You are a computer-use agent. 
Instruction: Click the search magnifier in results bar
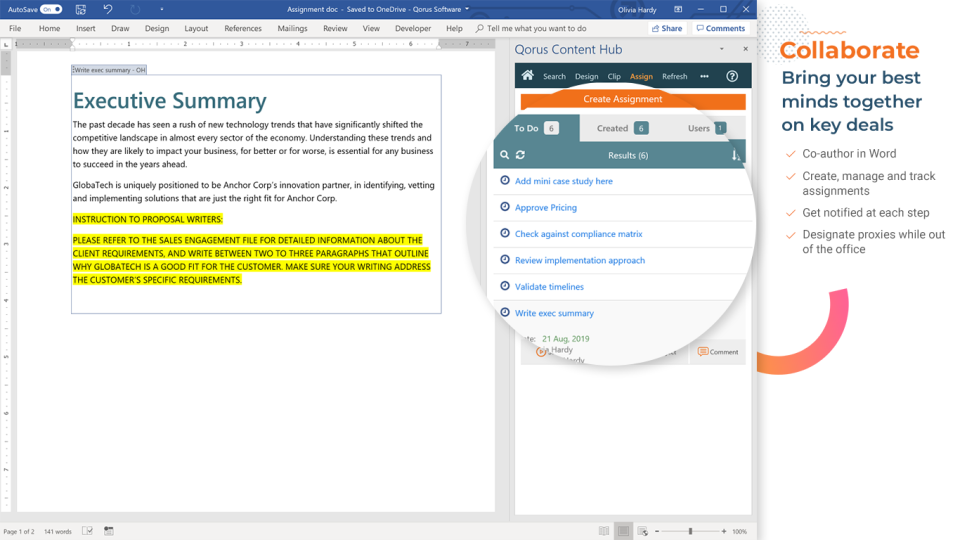504,155
